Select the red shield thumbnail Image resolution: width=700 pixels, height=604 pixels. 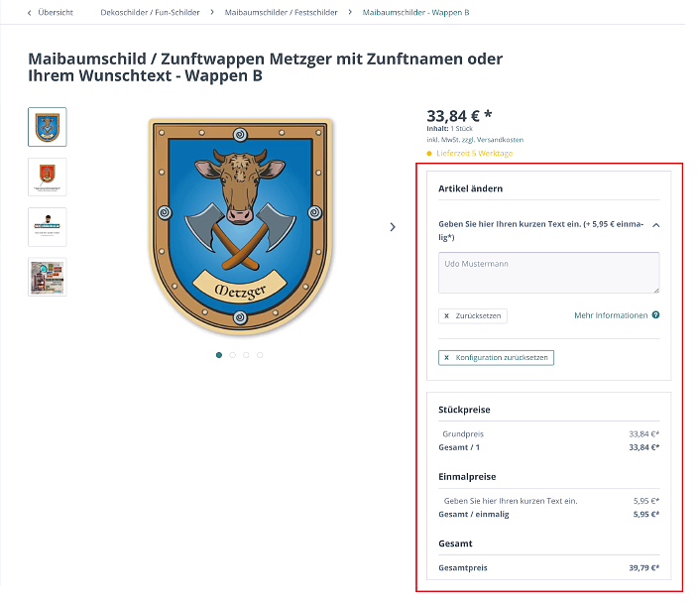click(48, 177)
